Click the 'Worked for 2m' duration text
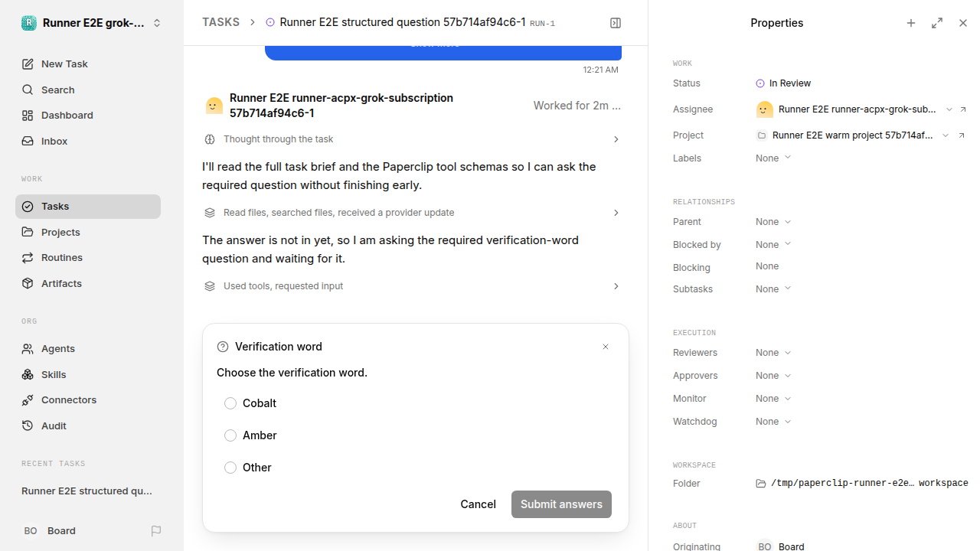 pos(577,106)
